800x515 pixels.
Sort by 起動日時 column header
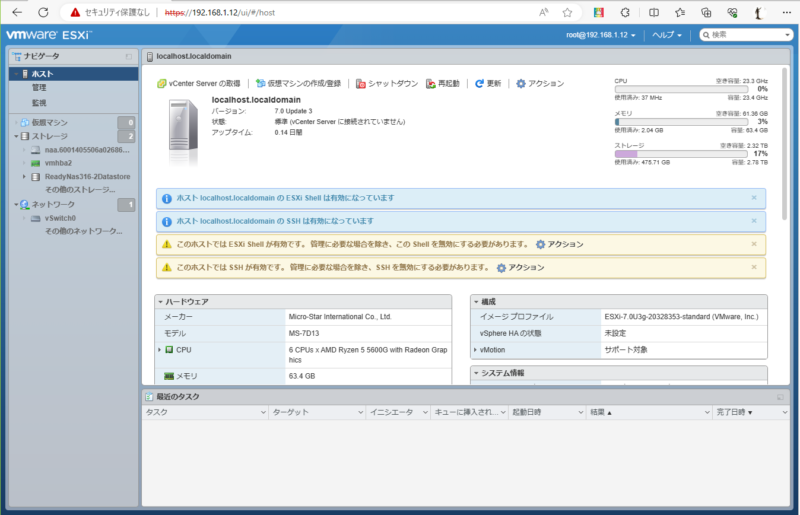pos(546,412)
